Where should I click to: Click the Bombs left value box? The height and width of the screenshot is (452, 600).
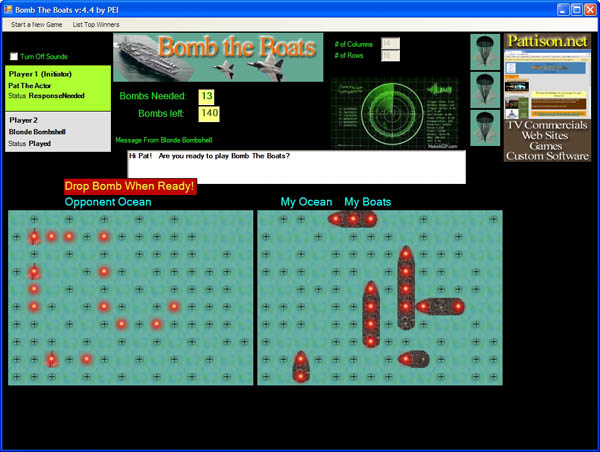[x=209, y=113]
